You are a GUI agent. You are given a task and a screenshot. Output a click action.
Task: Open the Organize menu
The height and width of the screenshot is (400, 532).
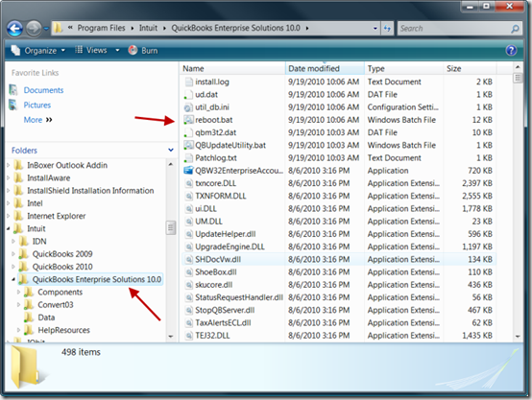(38, 51)
